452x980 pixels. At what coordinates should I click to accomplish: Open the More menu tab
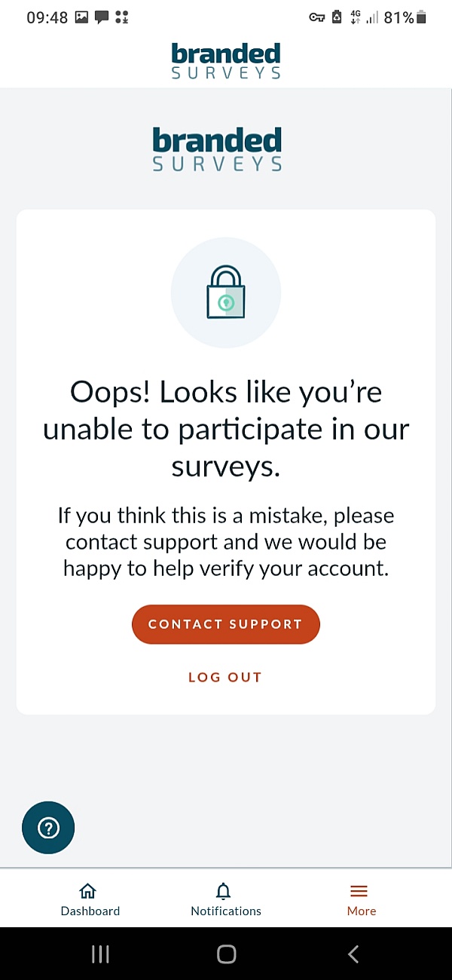click(361, 900)
